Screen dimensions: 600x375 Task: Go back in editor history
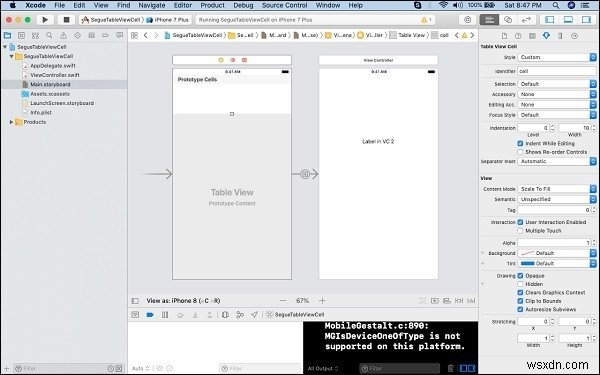pos(146,35)
